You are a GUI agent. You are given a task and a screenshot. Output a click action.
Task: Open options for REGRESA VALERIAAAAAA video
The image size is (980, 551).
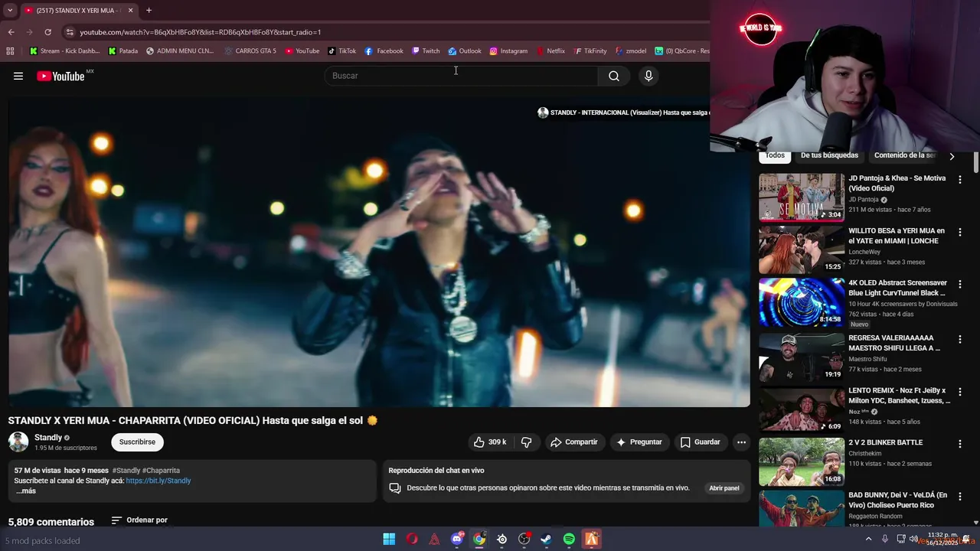point(959,339)
